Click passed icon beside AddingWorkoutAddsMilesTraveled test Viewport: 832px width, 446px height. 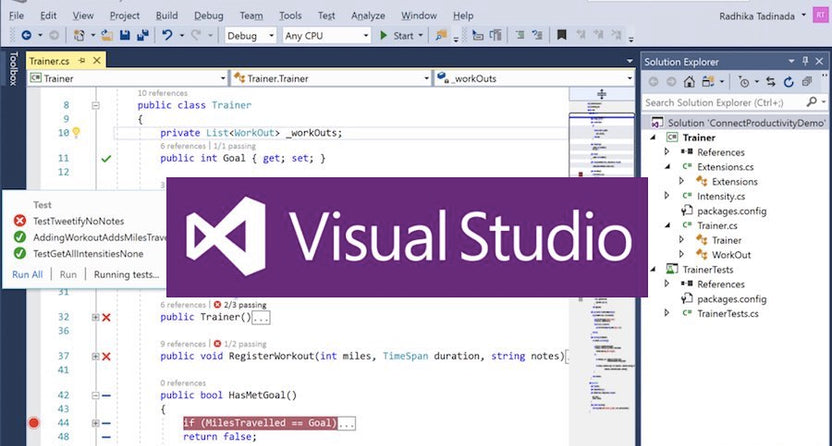click(x=20, y=237)
